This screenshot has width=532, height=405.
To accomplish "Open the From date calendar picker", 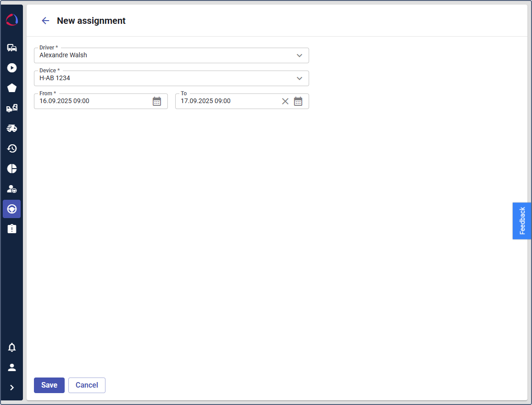I will tap(157, 101).
